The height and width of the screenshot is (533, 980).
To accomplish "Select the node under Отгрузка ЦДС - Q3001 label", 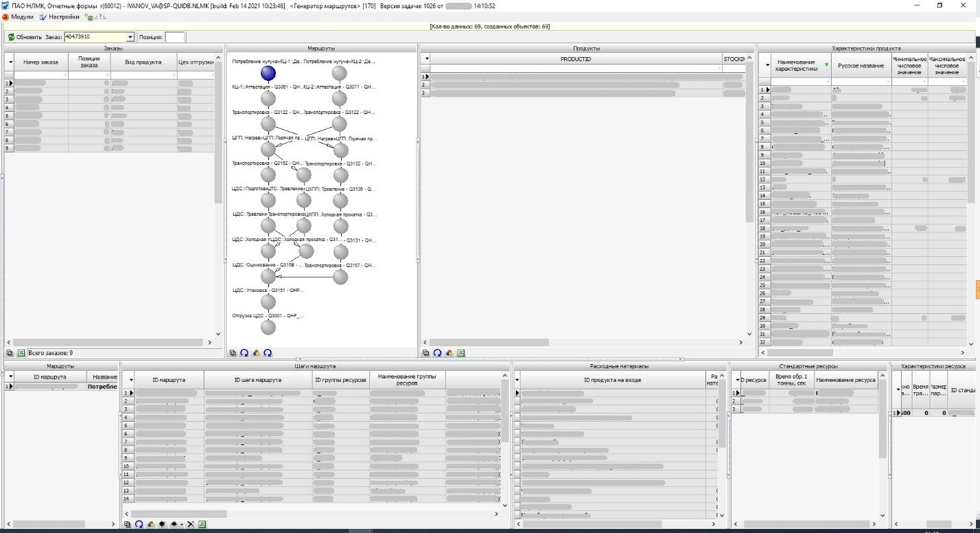I will [x=268, y=328].
